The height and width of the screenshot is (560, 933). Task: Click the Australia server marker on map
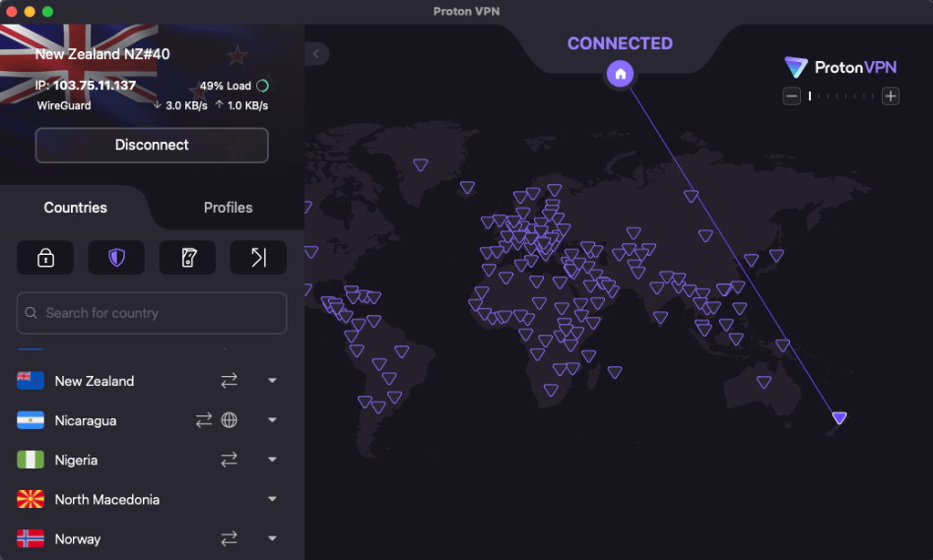(764, 382)
